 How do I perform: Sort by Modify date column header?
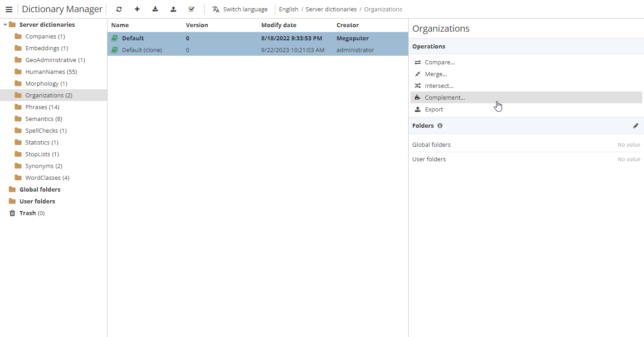click(278, 25)
